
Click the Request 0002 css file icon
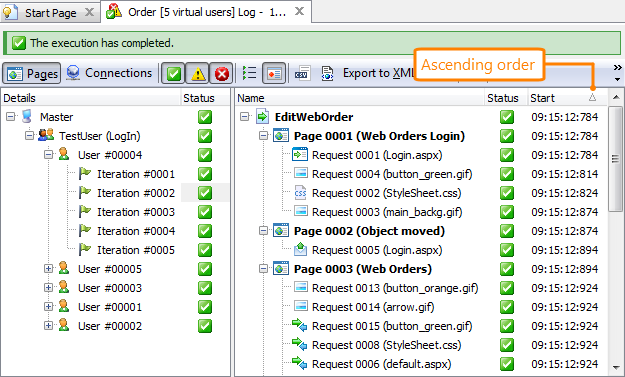click(x=300, y=192)
